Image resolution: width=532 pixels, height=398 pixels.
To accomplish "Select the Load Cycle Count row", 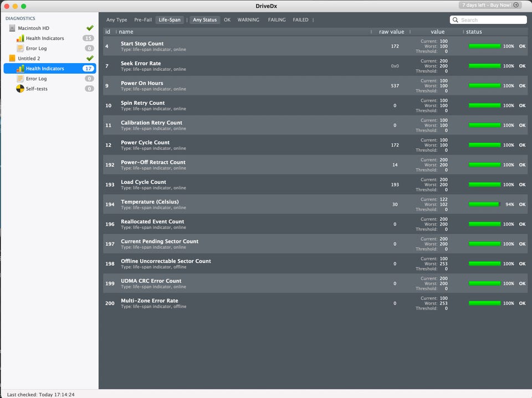I will (x=315, y=184).
